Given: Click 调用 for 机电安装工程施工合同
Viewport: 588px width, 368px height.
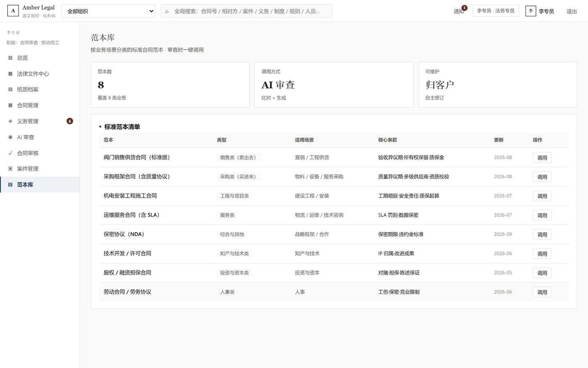Looking at the screenshot, I should (542, 196).
